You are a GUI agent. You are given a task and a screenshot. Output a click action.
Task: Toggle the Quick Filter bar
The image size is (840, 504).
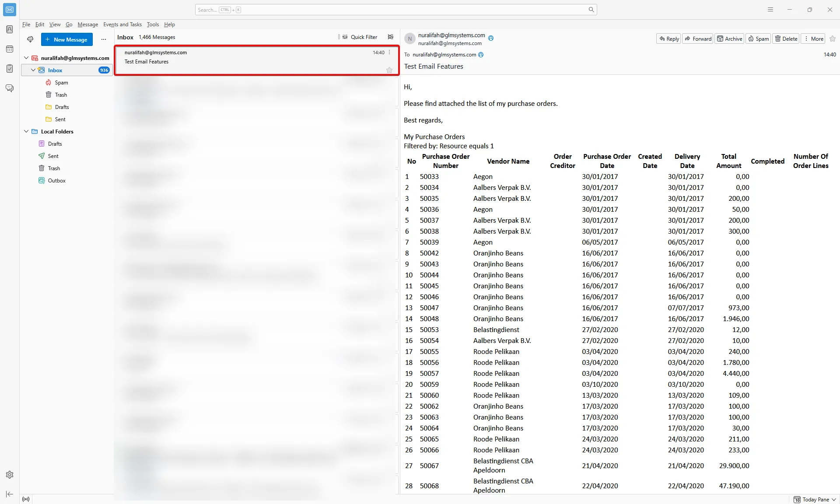360,37
